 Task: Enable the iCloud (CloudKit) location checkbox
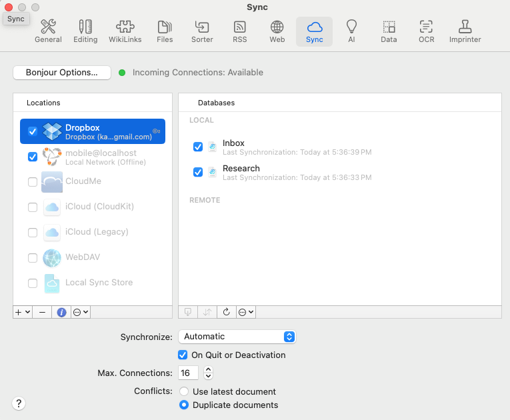pos(33,207)
